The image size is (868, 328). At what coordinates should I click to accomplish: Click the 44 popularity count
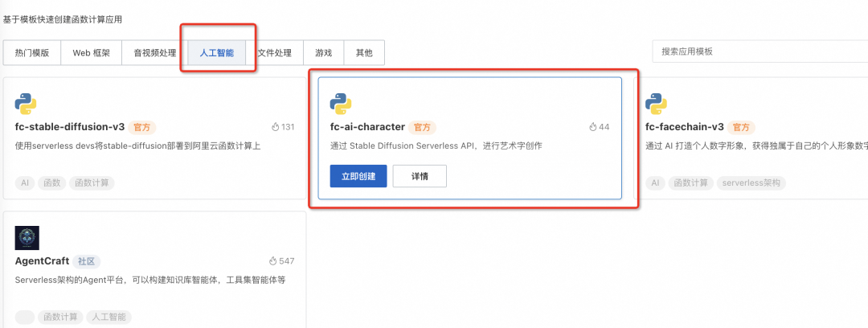pos(604,127)
